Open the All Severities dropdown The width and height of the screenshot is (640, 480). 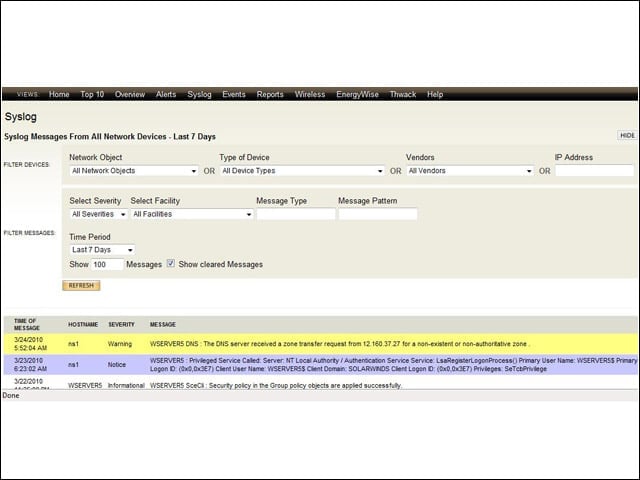[98, 214]
